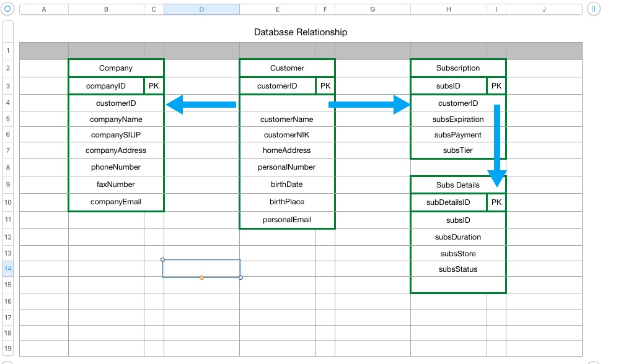Click the PK cell beside subDetailsID
Screen dimensions: 626x364
coord(496,202)
